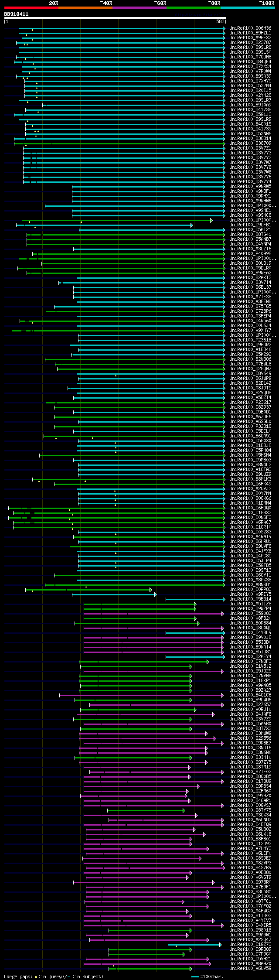Click the UniRef100_C4R560 label

(250, 321)
